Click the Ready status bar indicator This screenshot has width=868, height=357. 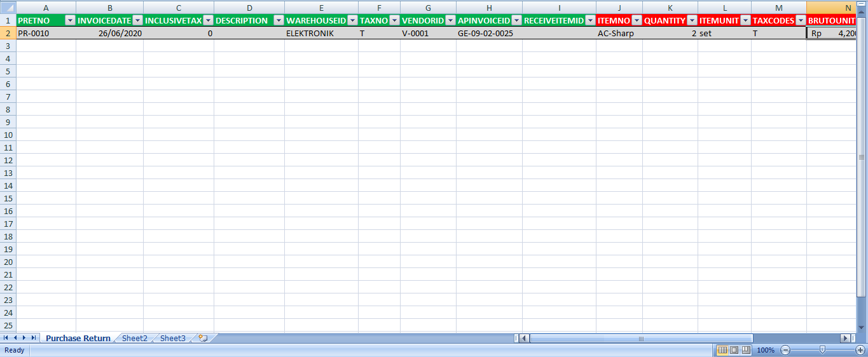click(x=15, y=350)
